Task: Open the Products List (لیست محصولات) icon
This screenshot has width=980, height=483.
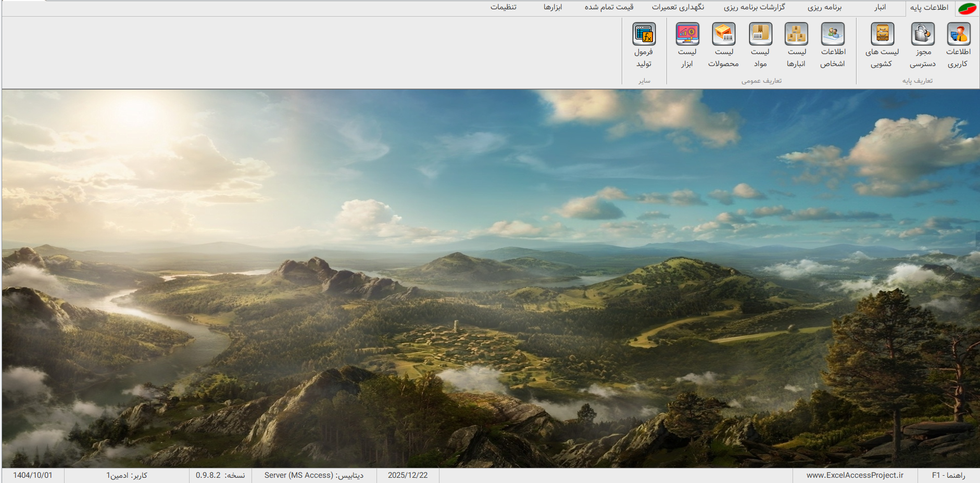Action: tap(723, 34)
